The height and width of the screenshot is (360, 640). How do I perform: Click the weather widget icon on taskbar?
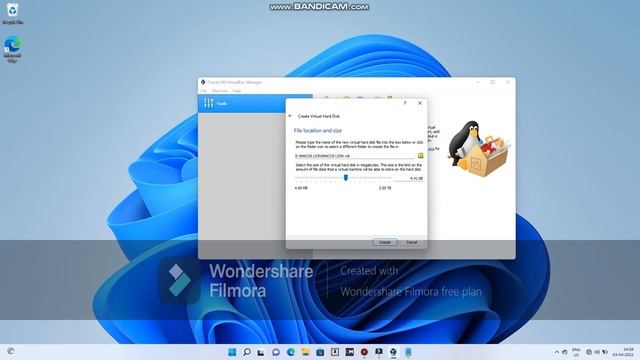(x=11, y=351)
